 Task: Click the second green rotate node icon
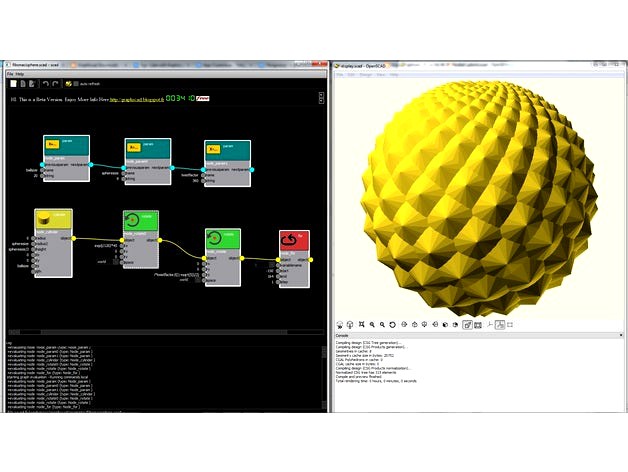[217, 239]
